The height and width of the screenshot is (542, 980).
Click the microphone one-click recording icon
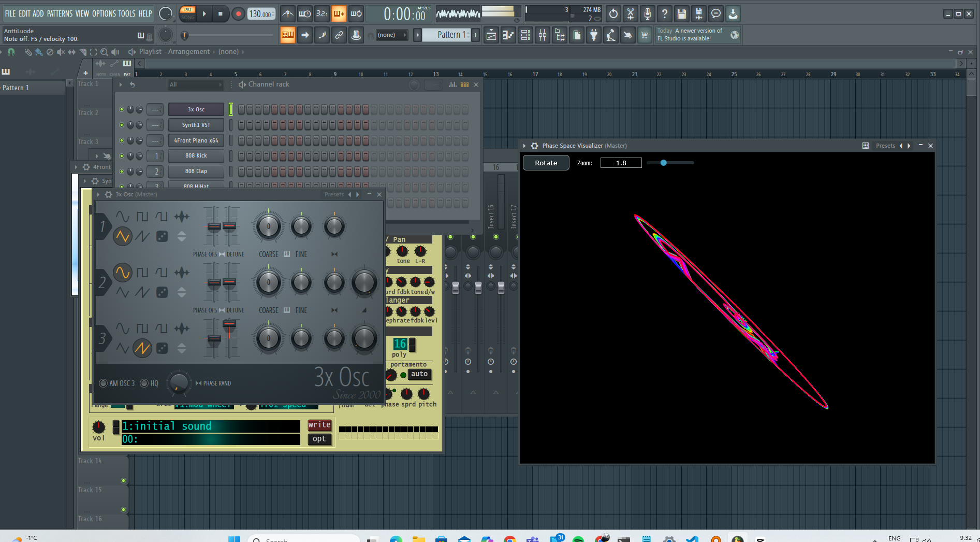coord(647,14)
